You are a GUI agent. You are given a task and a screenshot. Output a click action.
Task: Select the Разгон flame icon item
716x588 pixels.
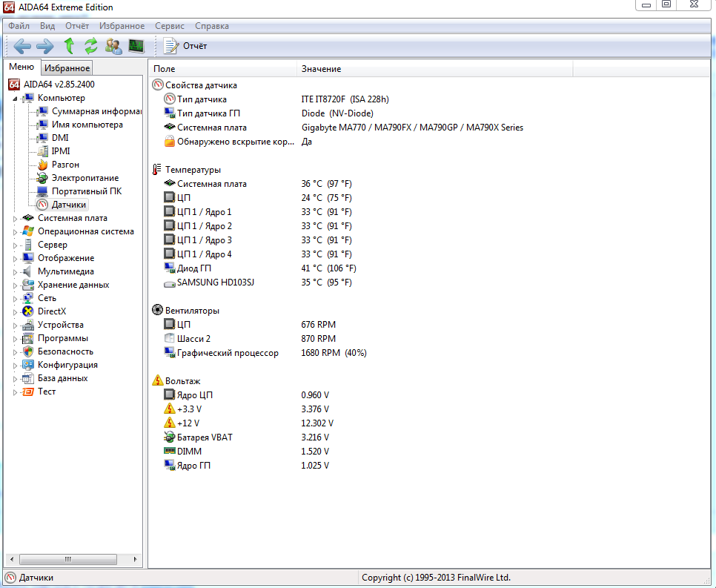[42, 165]
